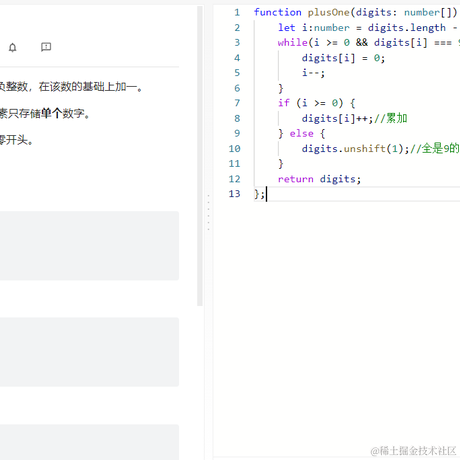This screenshot has width=460, height=460.
Task: Click 'let' keyword on line 2
Action: [287, 28]
